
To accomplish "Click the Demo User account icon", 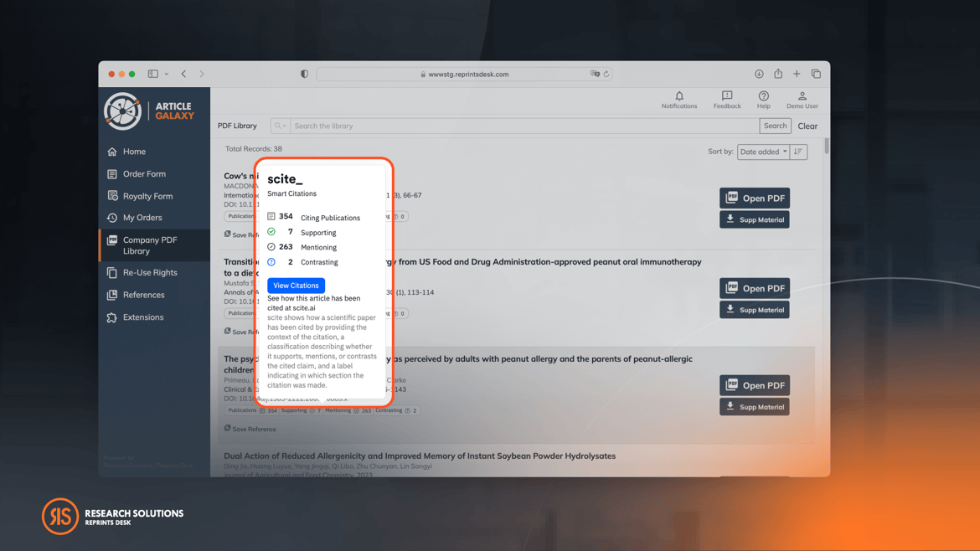I will tap(802, 96).
